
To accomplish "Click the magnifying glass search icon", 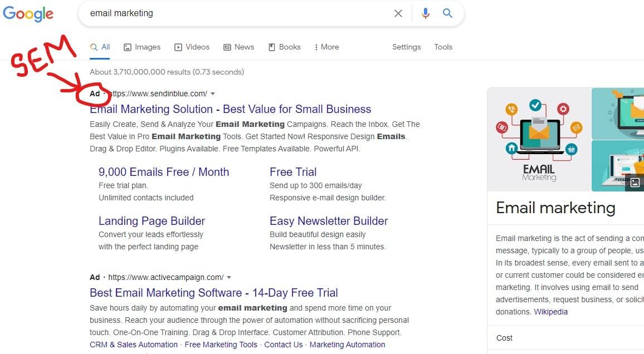I will click(447, 13).
